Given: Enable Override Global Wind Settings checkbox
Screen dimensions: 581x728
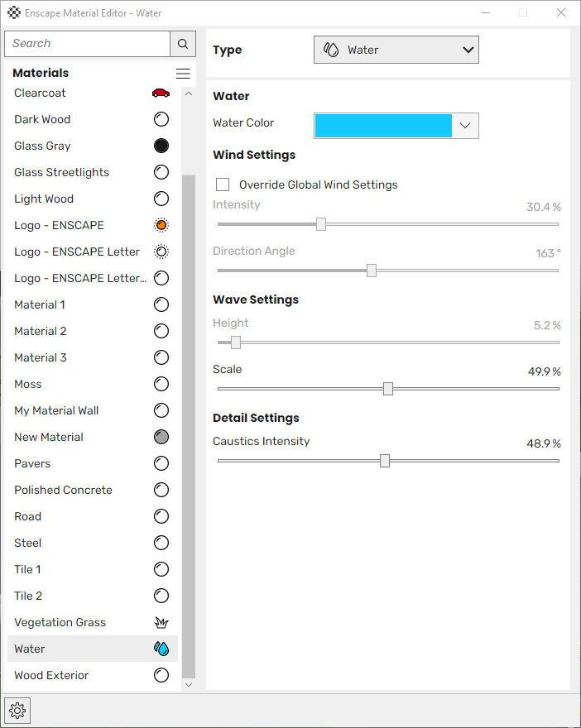Looking at the screenshot, I should [223, 184].
